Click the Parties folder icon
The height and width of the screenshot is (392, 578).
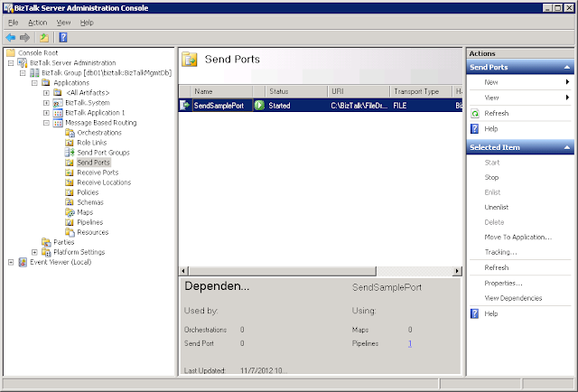click(46, 242)
